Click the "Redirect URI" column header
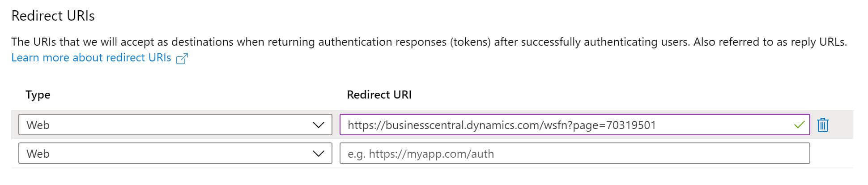Screen dimensions: 868x185 point(379,95)
